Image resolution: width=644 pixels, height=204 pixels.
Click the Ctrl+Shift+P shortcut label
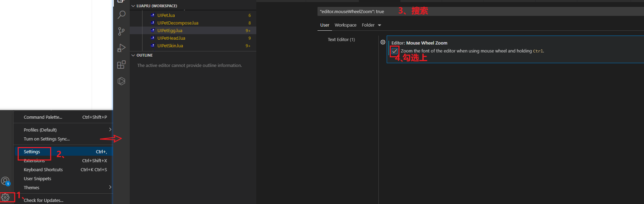(x=94, y=117)
